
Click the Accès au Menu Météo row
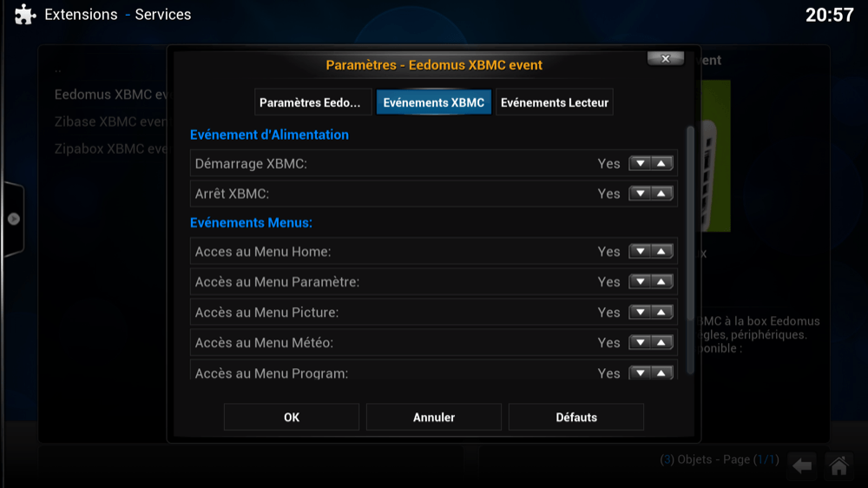[433, 342]
